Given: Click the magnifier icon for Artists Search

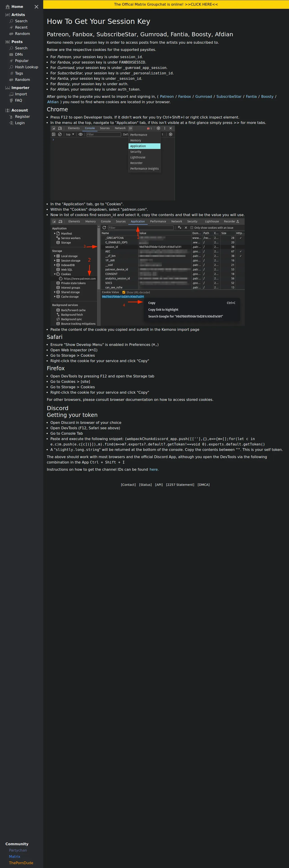Looking at the screenshot, I should point(11,21).
